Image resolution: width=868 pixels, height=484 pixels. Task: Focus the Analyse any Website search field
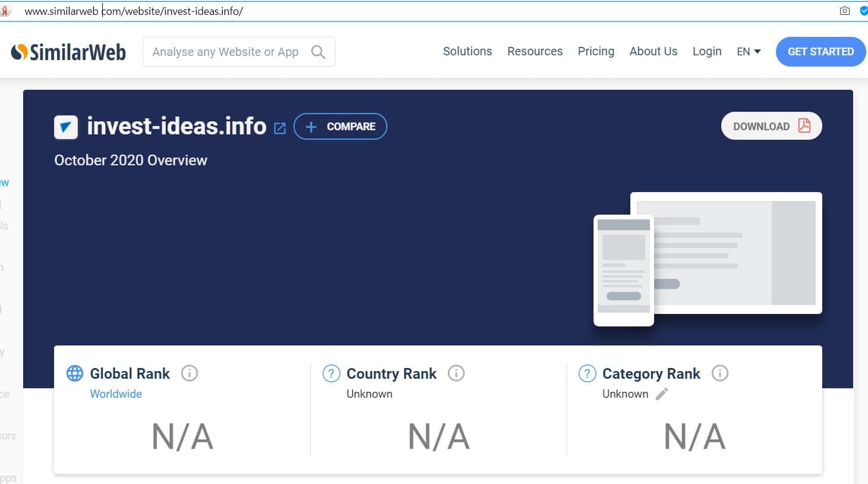pyautogui.click(x=226, y=52)
